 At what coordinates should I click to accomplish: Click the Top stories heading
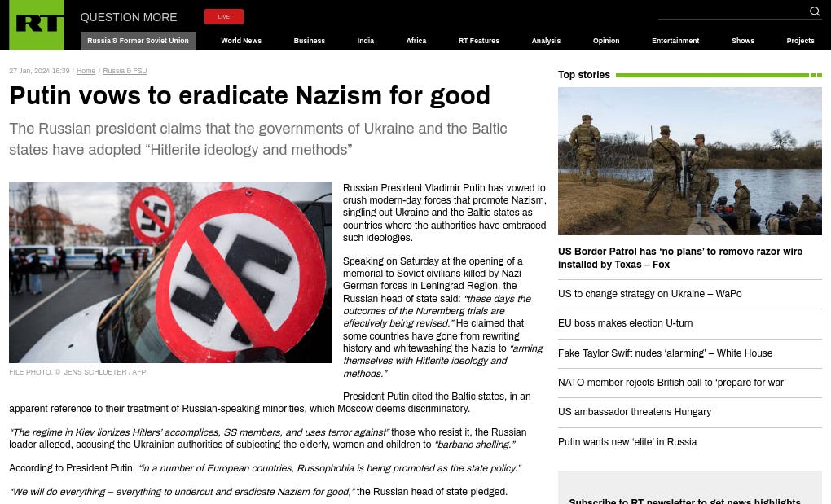(x=584, y=75)
